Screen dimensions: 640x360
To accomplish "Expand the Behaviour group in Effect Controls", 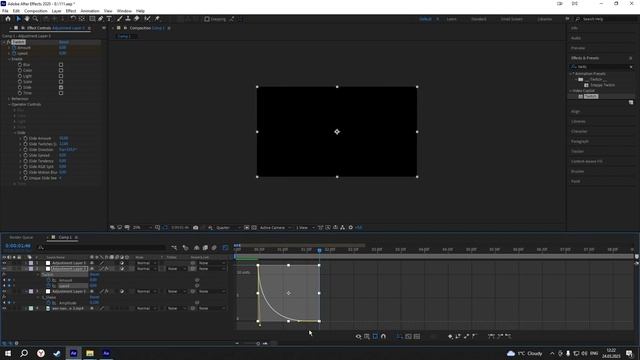I will pyautogui.click(x=9, y=99).
